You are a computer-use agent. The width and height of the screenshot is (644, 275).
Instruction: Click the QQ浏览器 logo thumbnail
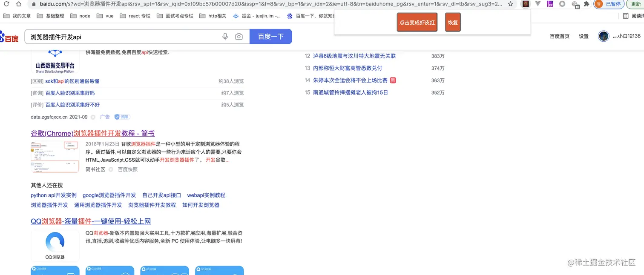pyautogui.click(x=55, y=246)
